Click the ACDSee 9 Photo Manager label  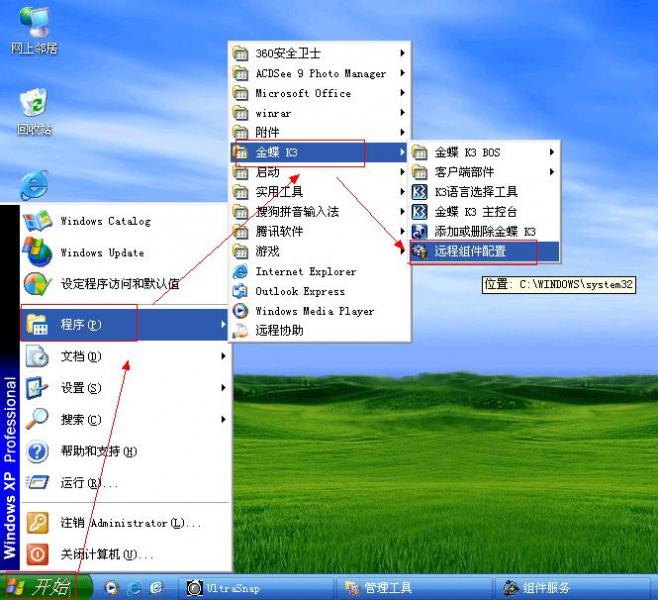321,73
